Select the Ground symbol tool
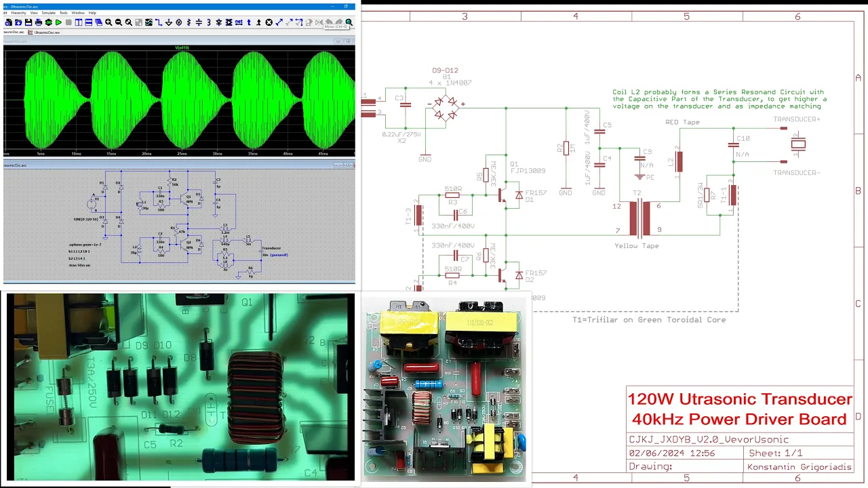The width and height of the screenshot is (868, 488). (169, 22)
